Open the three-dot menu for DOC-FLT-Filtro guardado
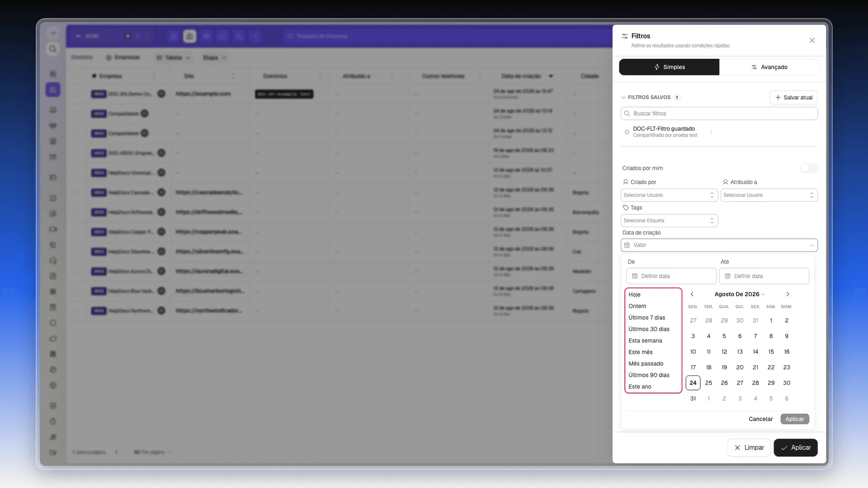868x488 pixels. pos(711,131)
